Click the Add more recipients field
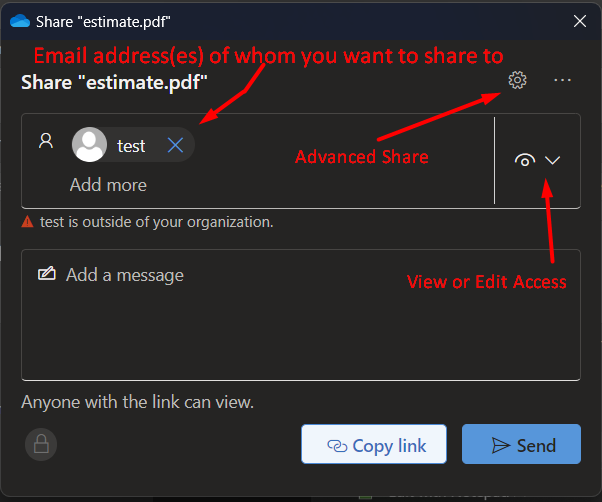 pyautogui.click(x=108, y=185)
